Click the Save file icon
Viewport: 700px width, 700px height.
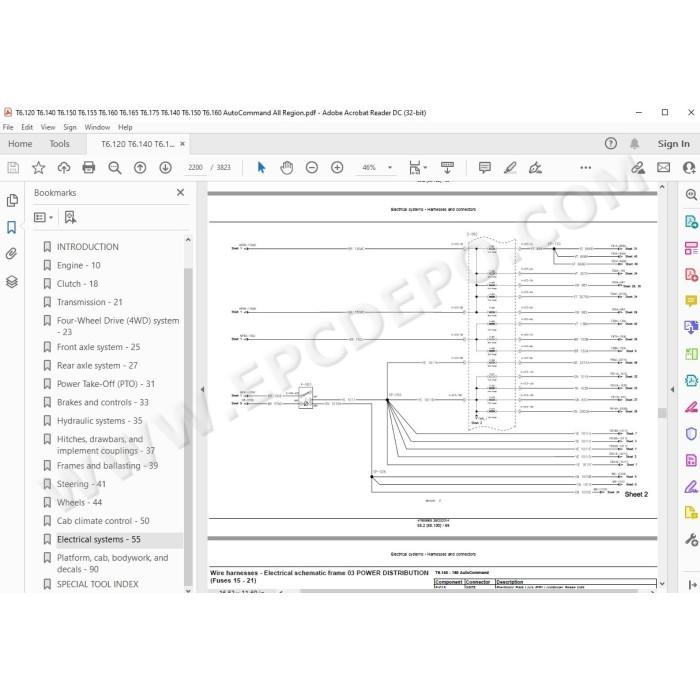point(13,168)
